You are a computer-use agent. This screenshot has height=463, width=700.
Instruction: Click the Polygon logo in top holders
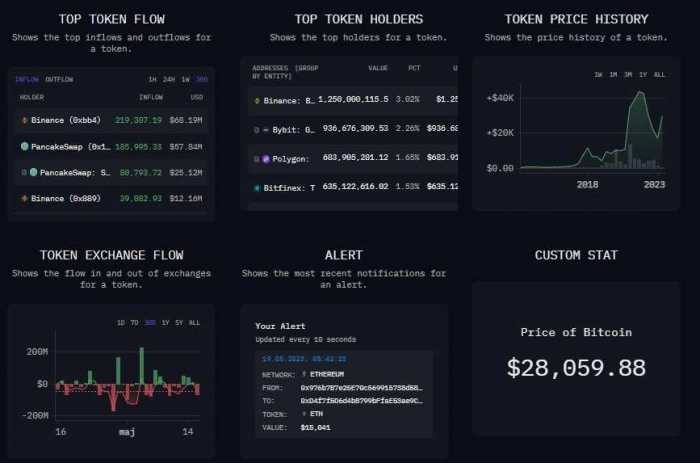pos(266,158)
